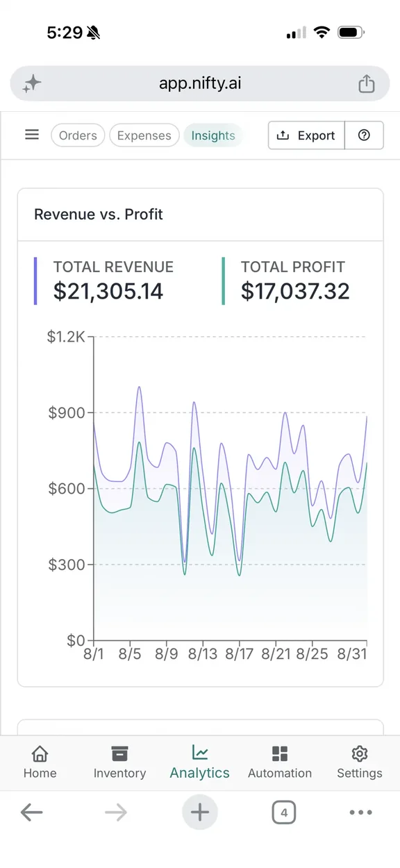Tap the browser forward arrow
400x868 pixels.
pos(116,812)
